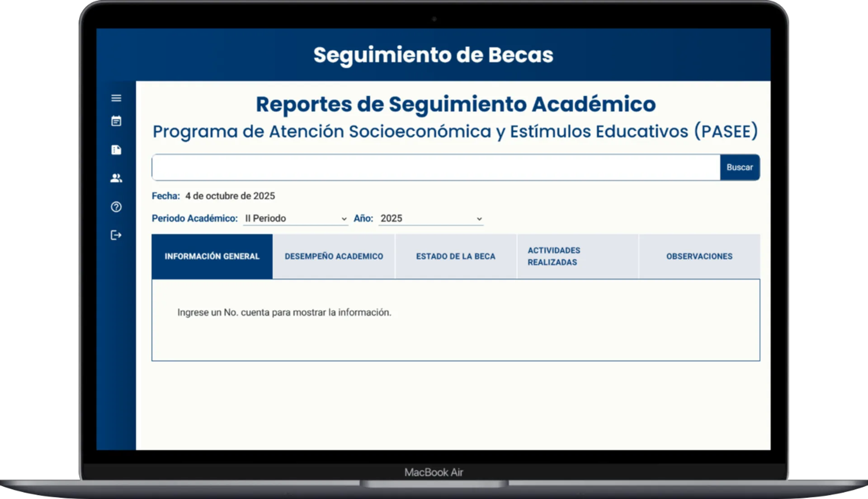Open the Año 2025 dropdown
This screenshot has width=868, height=499.
430,219
